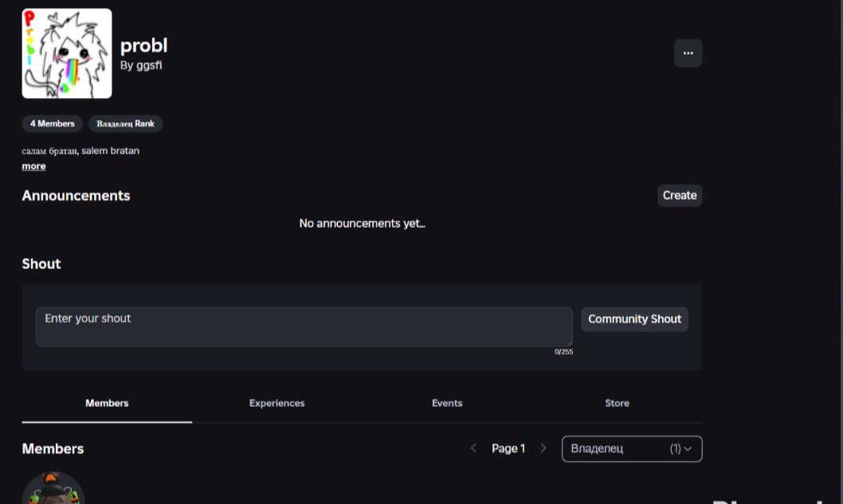Post with the Community Shout button
843x504 pixels.
click(634, 319)
